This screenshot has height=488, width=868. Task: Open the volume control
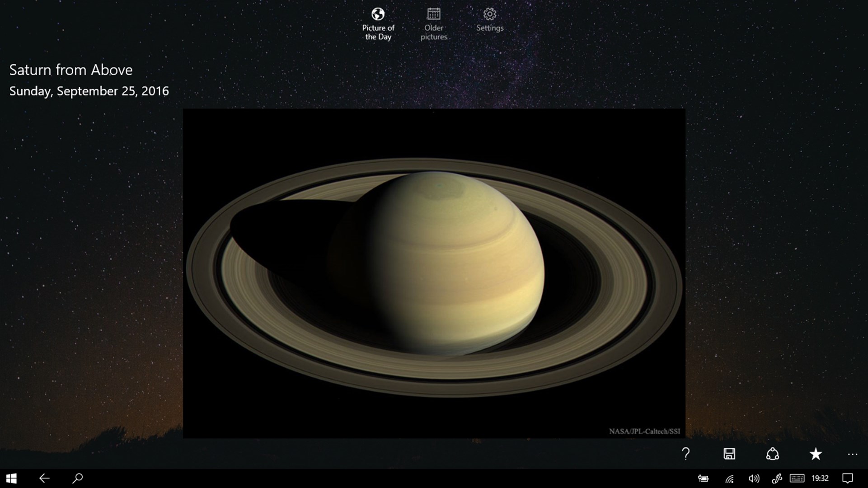[753, 478]
